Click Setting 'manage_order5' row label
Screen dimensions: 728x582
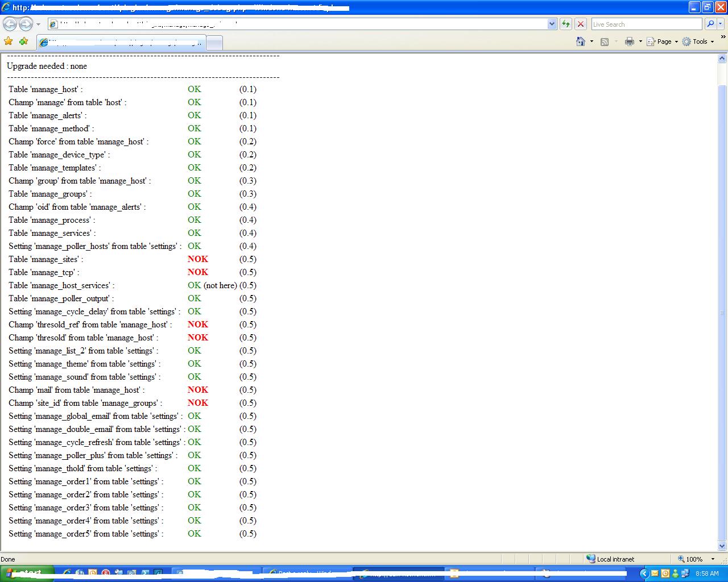[86, 534]
